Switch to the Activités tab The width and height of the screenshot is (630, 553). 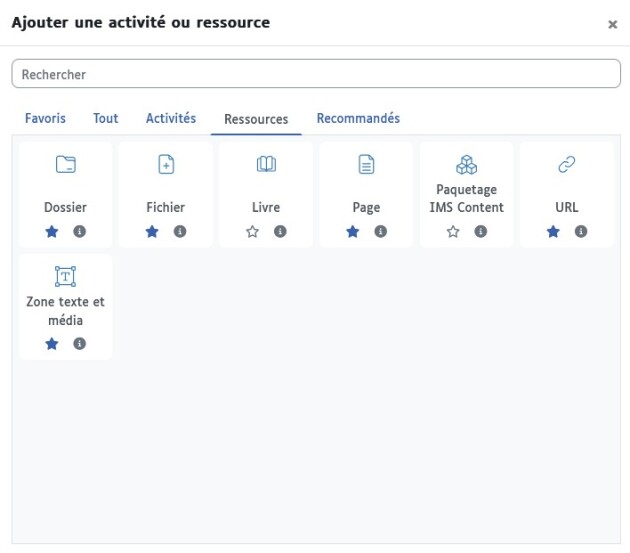coord(171,118)
